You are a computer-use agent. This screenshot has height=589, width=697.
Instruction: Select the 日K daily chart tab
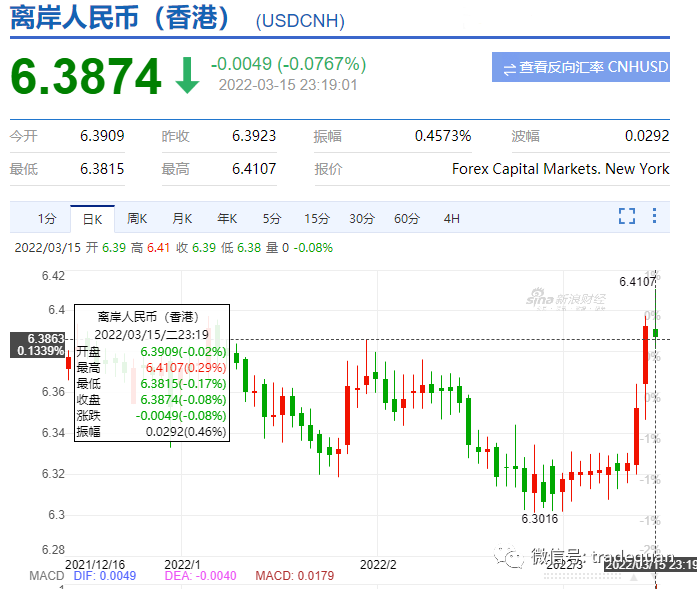92,218
